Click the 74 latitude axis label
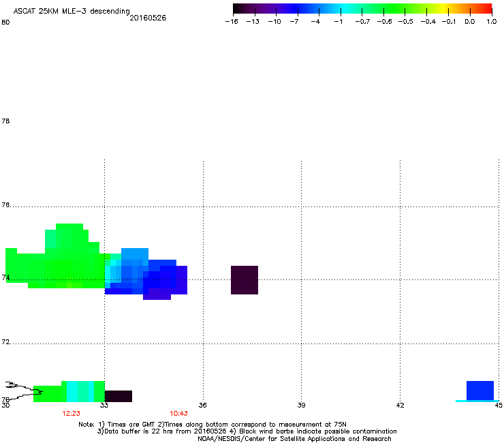Viewport: 504px width, 443px height. tap(5, 277)
